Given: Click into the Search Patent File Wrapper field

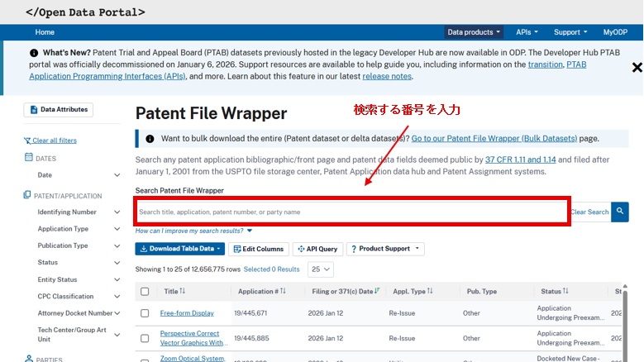Looking at the screenshot, I should coord(352,212).
